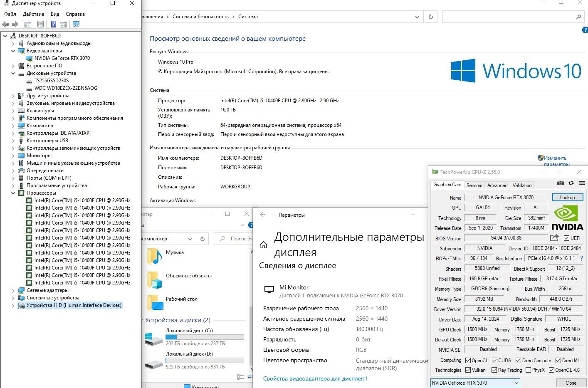Click the show/hide console tree toolbar icon
The height and width of the screenshot is (388, 588).
(28, 24)
